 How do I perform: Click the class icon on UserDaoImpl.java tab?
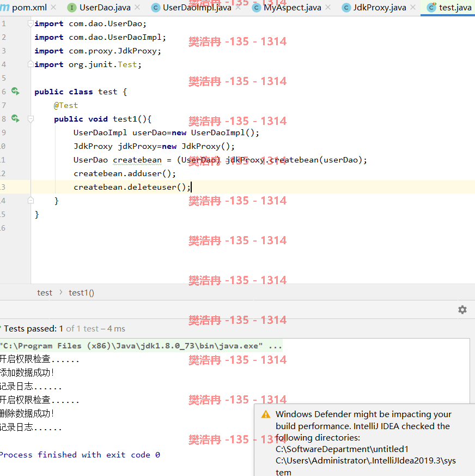(x=156, y=8)
